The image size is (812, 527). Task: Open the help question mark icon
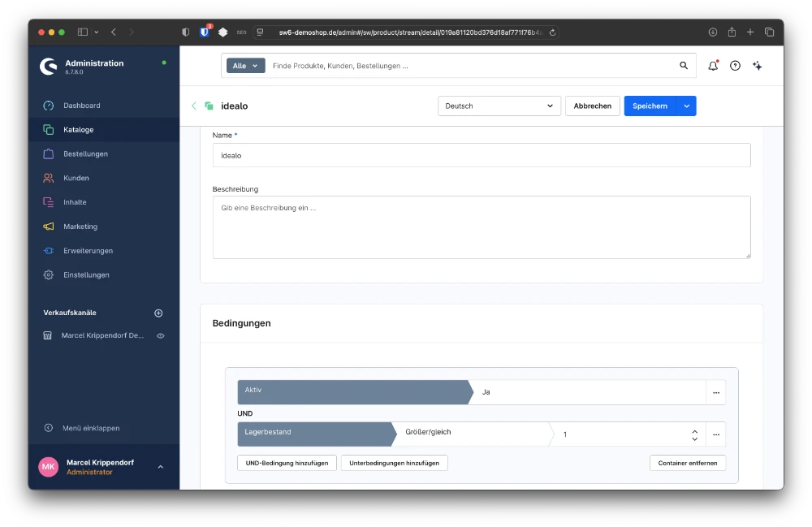pos(735,66)
